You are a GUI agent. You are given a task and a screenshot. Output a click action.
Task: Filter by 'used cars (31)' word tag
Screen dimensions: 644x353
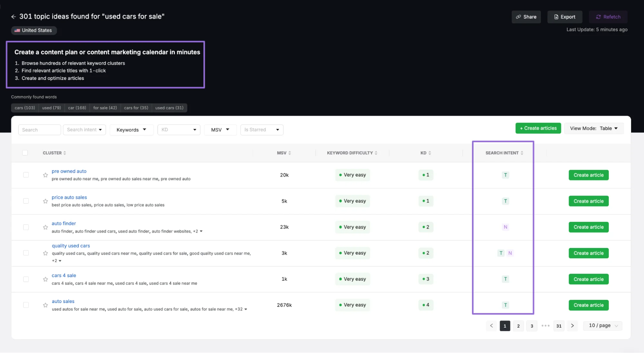pos(169,108)
